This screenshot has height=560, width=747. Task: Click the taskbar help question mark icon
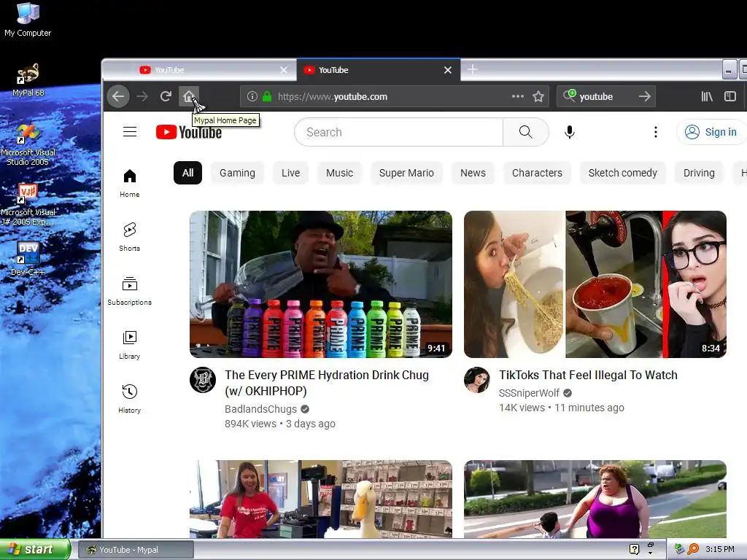tap(634, 549)
